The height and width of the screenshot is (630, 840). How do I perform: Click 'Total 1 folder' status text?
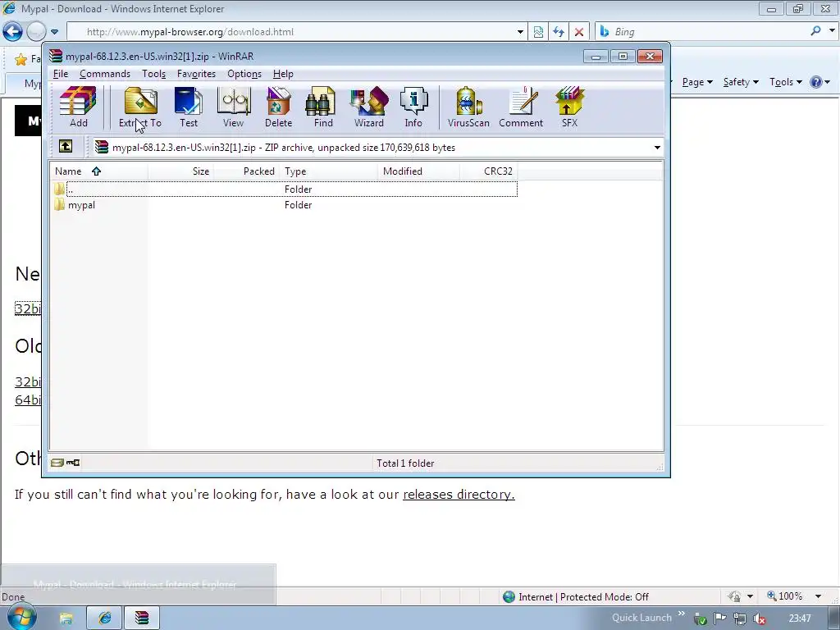(405, 463)
